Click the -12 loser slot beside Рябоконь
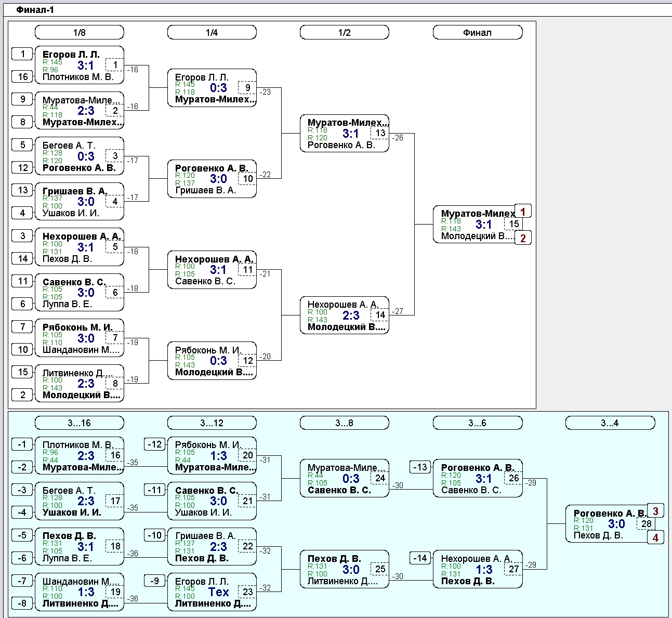 [x=155, y=444]
